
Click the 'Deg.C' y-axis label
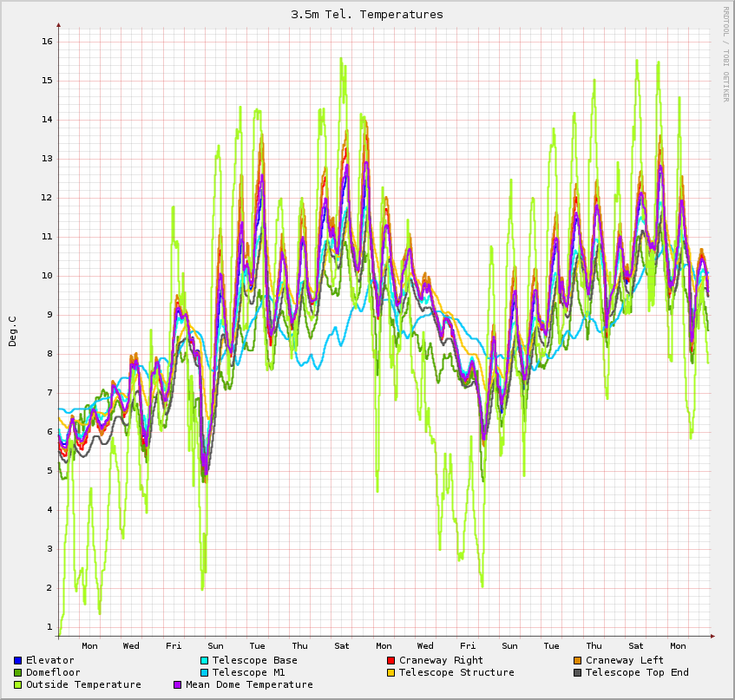12,331
